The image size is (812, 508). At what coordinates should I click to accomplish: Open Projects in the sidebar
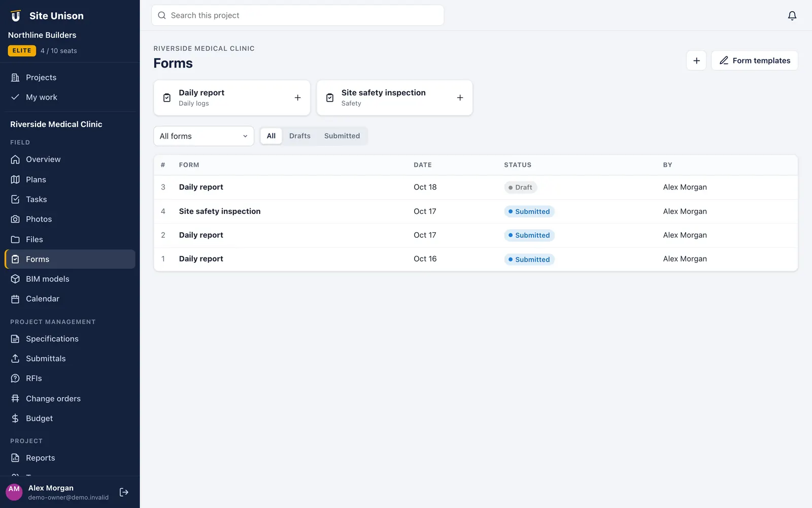70,77
